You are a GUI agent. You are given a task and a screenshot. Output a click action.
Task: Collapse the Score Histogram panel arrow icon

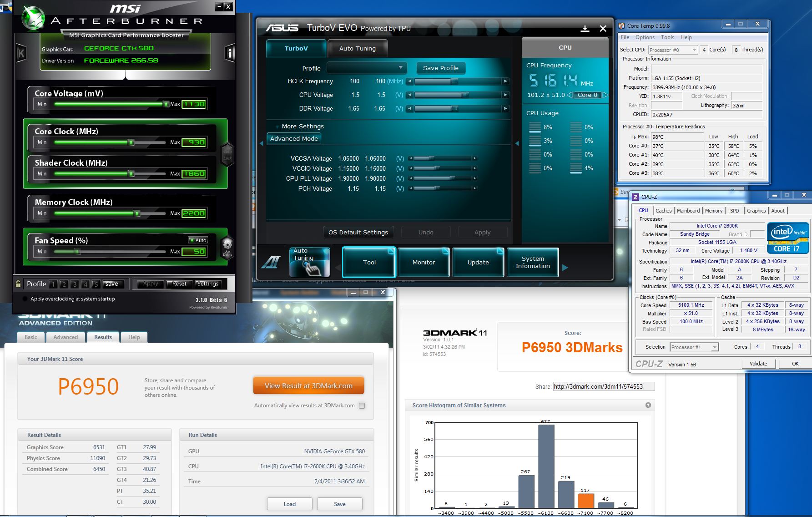coord(648,405)
